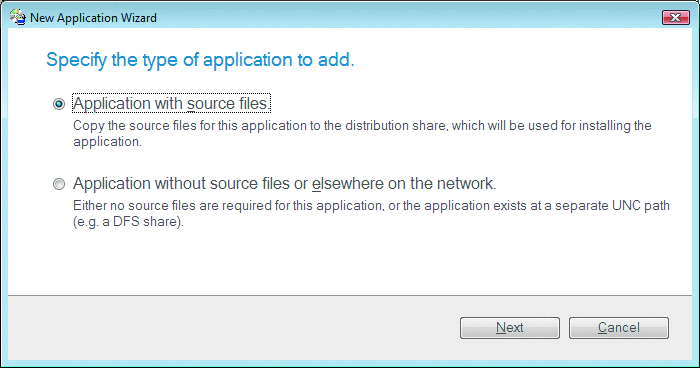Choose the 'Application without source files' radio button
This screenshot has height=368, width=700.
pyautogui.click(x=59, y=184)
